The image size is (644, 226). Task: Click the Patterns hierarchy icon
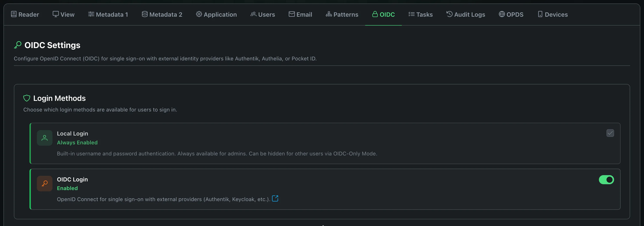pyautogui.click(x=329, y=14)
